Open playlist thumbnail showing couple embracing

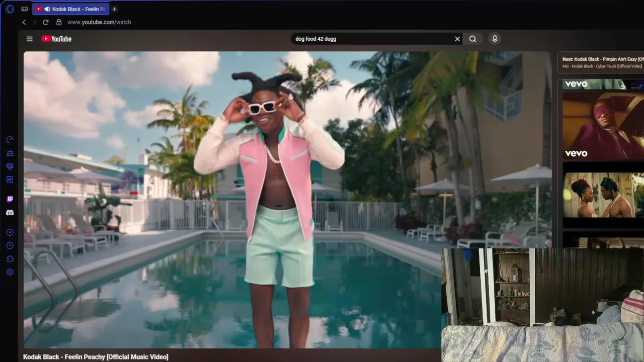pos(603,195)
